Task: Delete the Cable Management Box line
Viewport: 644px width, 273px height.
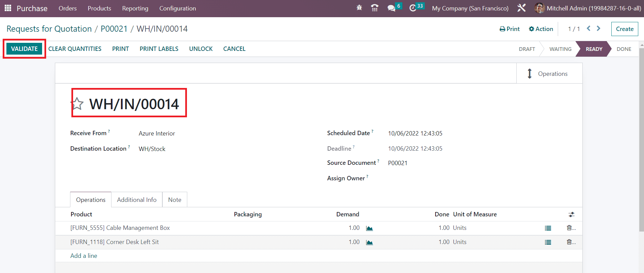Action: [x=569, y=228]
